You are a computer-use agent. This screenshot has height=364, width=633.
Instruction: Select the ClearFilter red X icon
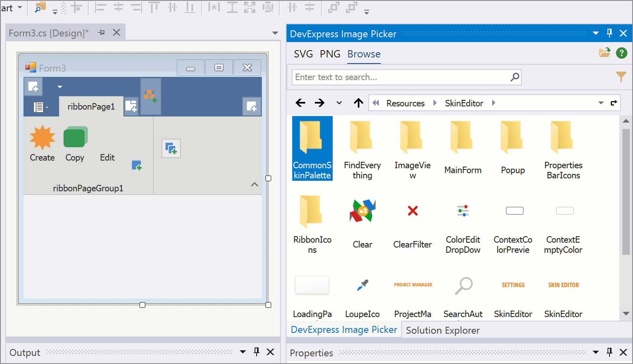point(412,211)
